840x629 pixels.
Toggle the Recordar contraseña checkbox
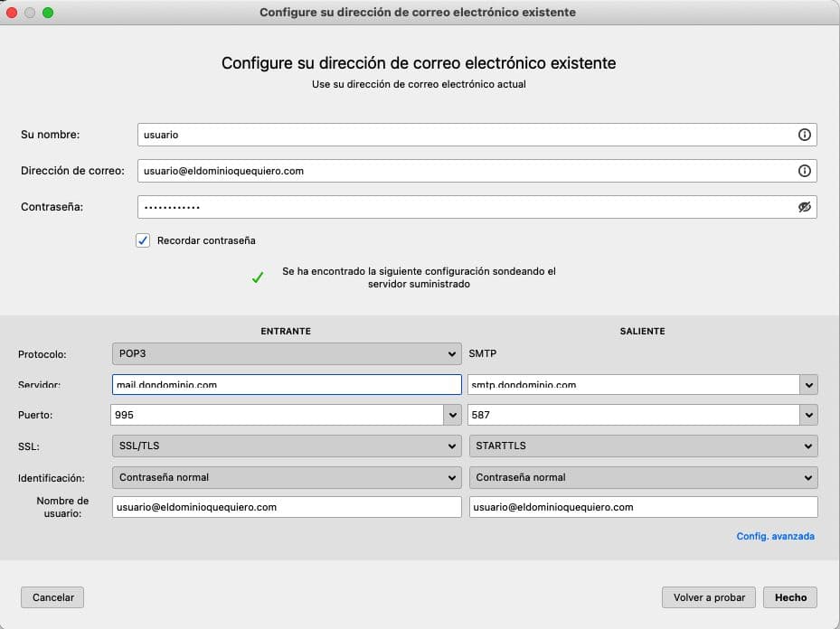142,240
